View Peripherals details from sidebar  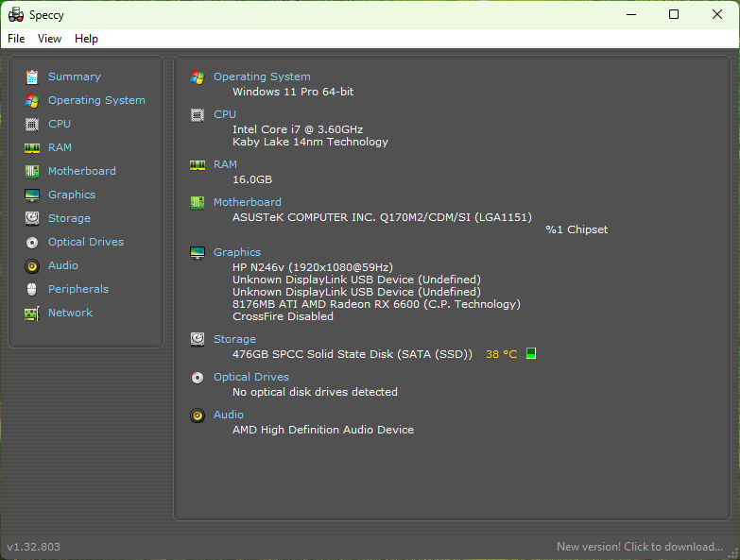coord(78,289)
